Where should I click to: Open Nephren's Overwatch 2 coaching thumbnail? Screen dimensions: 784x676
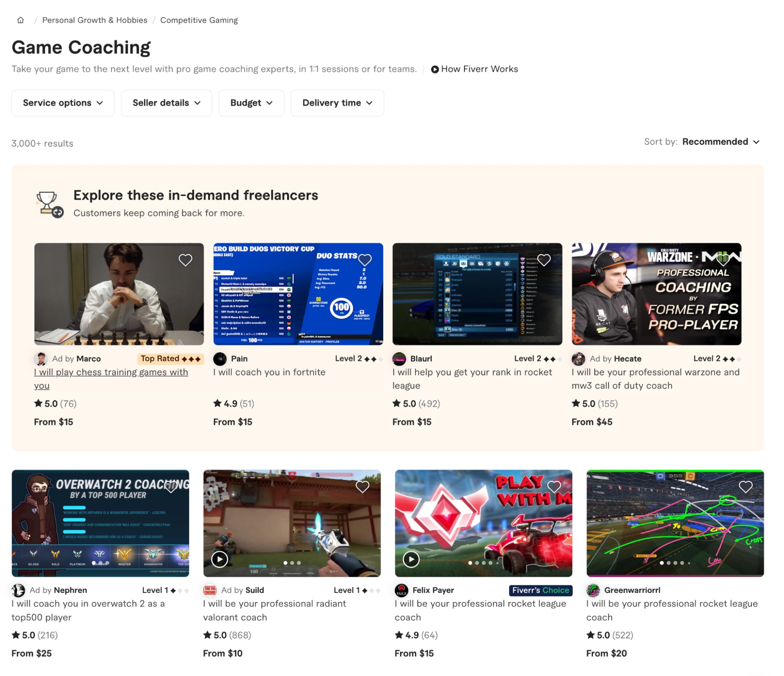[x=100, y=523]
